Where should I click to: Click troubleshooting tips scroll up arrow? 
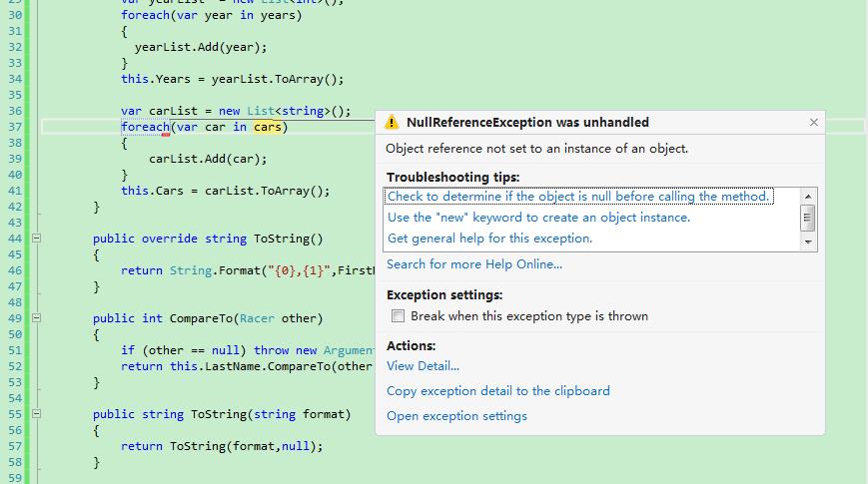tap(808, 196)
